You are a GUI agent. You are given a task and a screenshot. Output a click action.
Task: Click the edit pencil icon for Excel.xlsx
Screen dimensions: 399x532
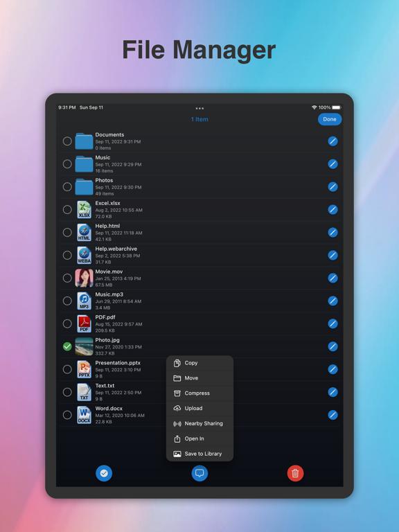332,210
